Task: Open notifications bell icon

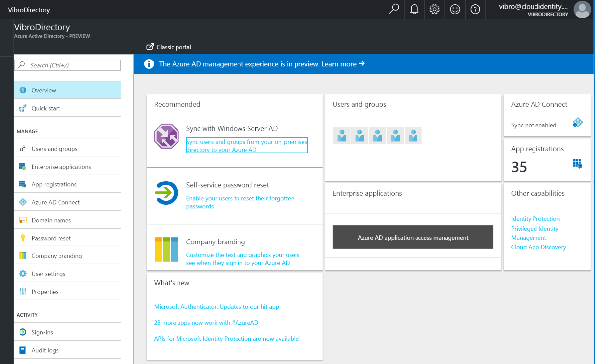Action: [x=415, y=9]
